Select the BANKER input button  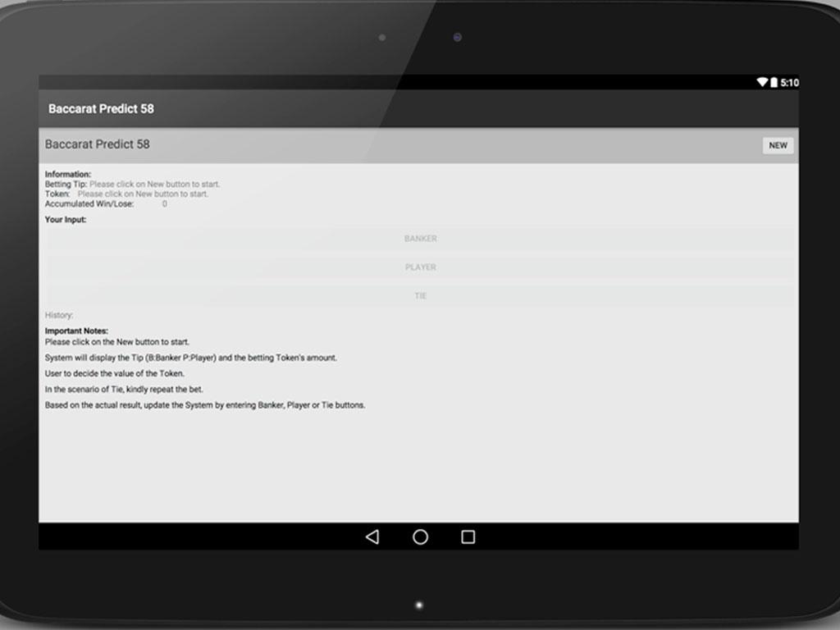point(420,239)
